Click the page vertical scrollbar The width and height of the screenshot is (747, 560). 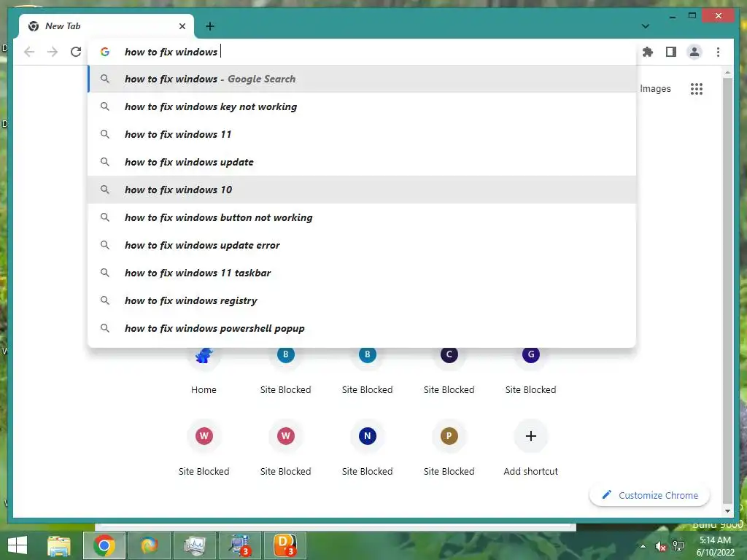(x=727, y=290)
